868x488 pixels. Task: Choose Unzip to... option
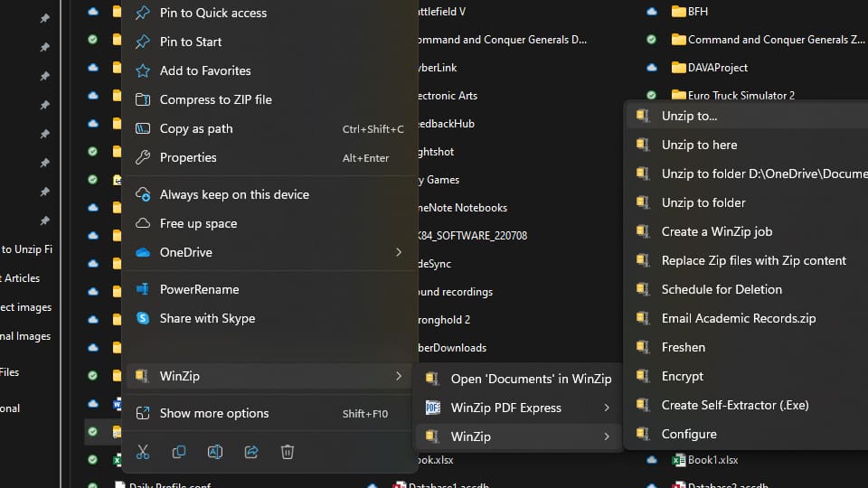coord(748,116)
